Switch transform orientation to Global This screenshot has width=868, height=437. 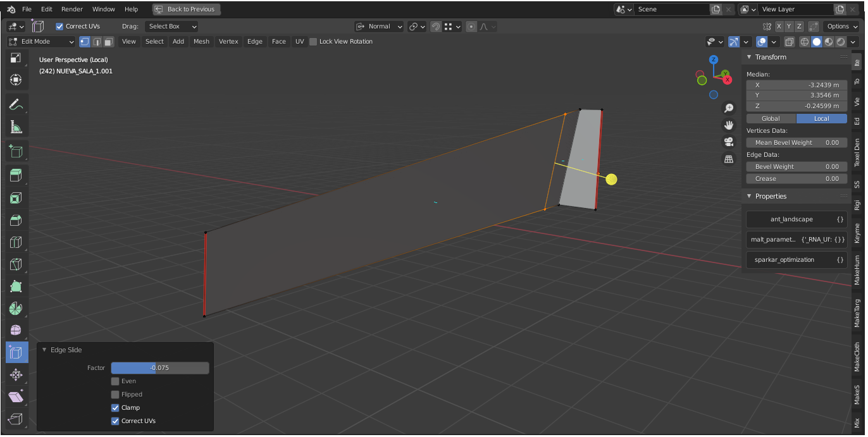[x=771, y=119]
